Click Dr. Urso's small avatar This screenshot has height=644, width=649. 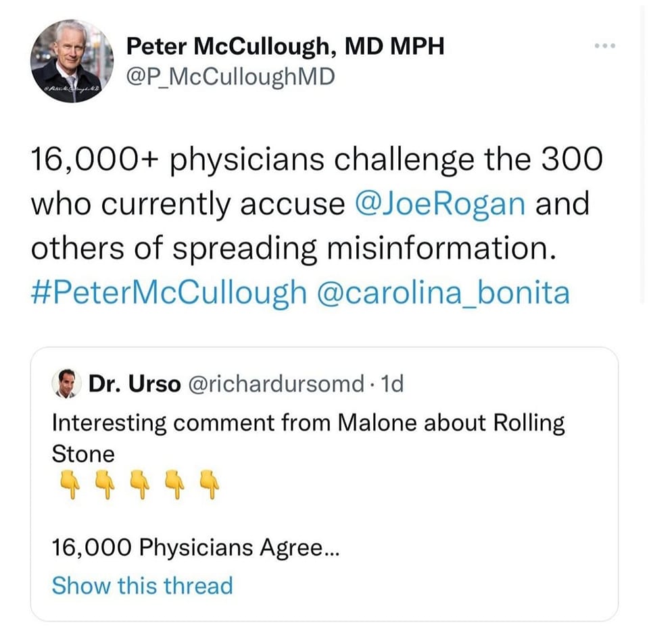[65, 383]
